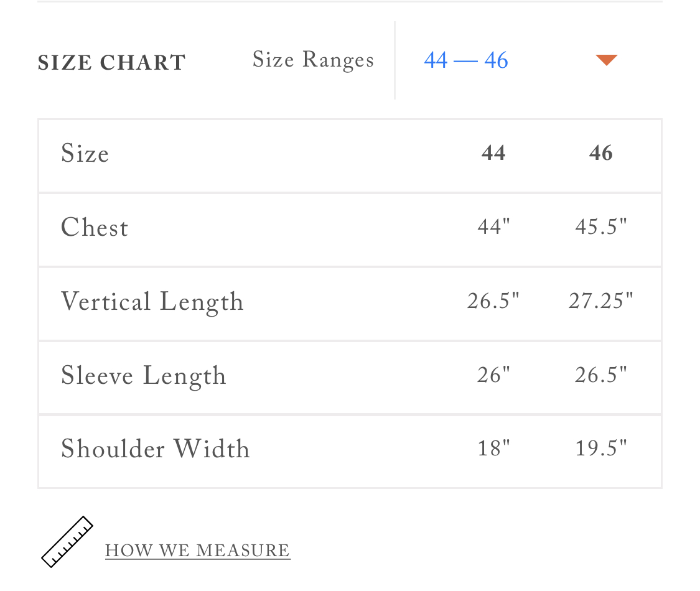Click the 18" shoulder width value
Screen dimensions: 700x591
pos(493,448)
